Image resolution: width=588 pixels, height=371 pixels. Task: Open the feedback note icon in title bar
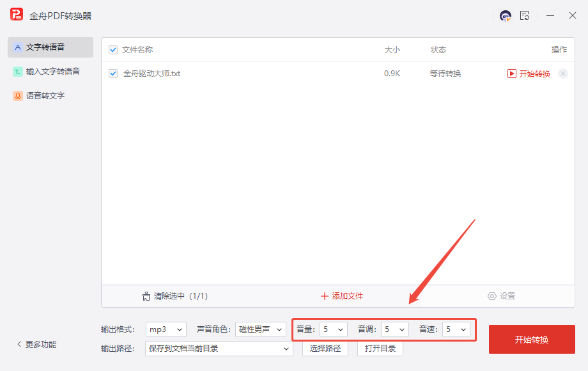click(x=525, y=15)
